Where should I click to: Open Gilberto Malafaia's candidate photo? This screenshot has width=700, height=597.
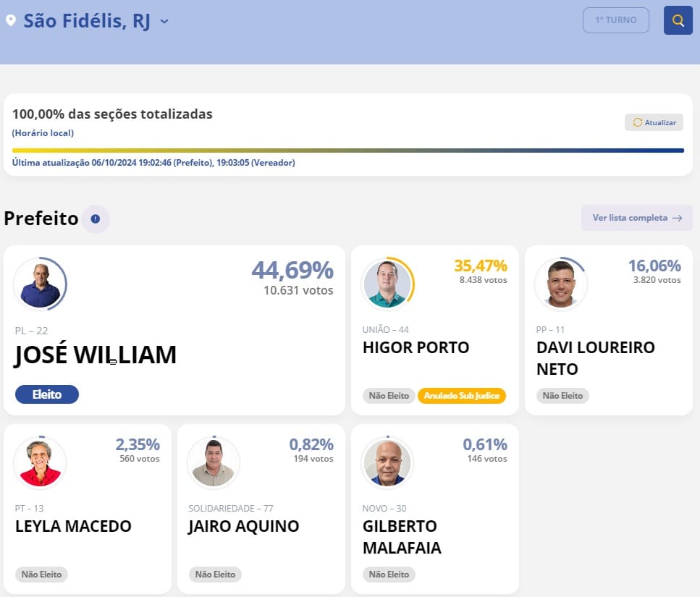click(387, 462)
